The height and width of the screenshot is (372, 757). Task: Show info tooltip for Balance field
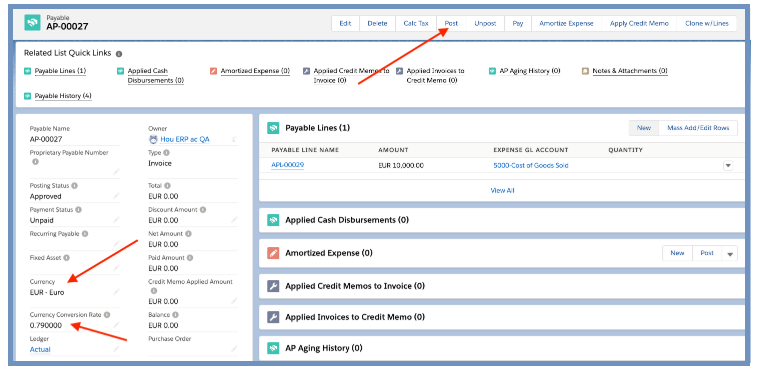click(x=175, y=315)
